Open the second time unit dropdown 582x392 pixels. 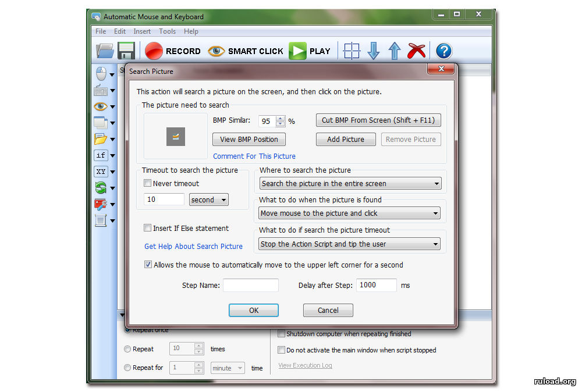(208, 199)
